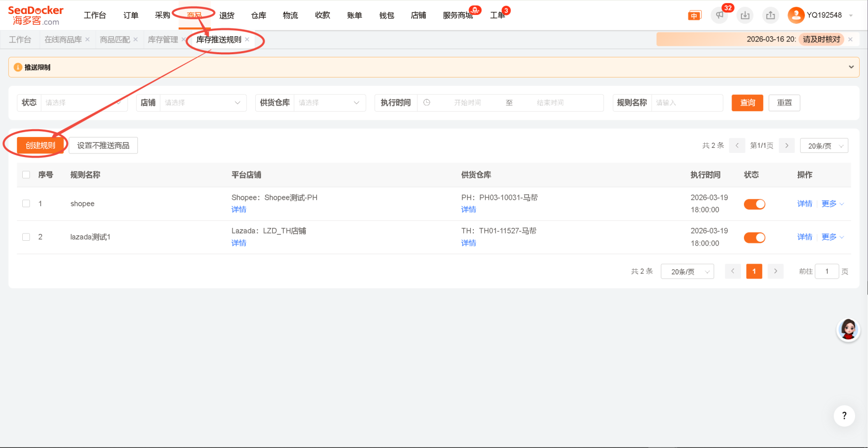The width and height of the screenshot is (868, 448).
Task: Open the 供货仓库 filter dropdown
Action: [x=329, y=103]
